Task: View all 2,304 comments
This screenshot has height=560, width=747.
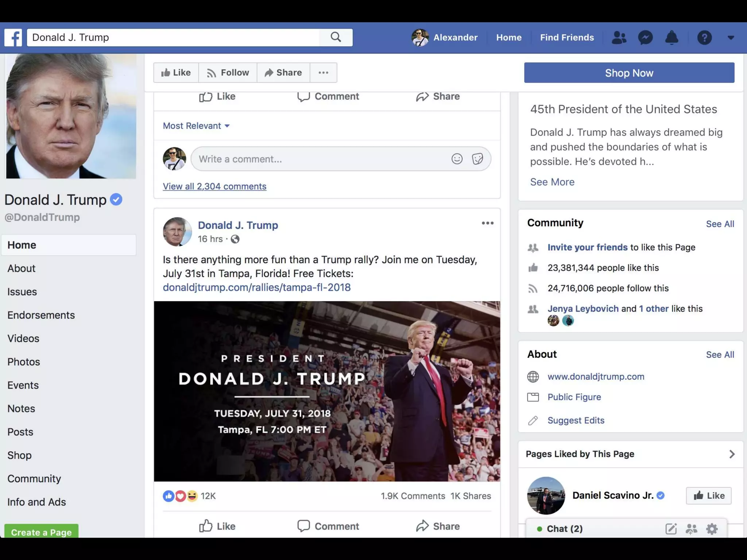Action: click(214, 186)
